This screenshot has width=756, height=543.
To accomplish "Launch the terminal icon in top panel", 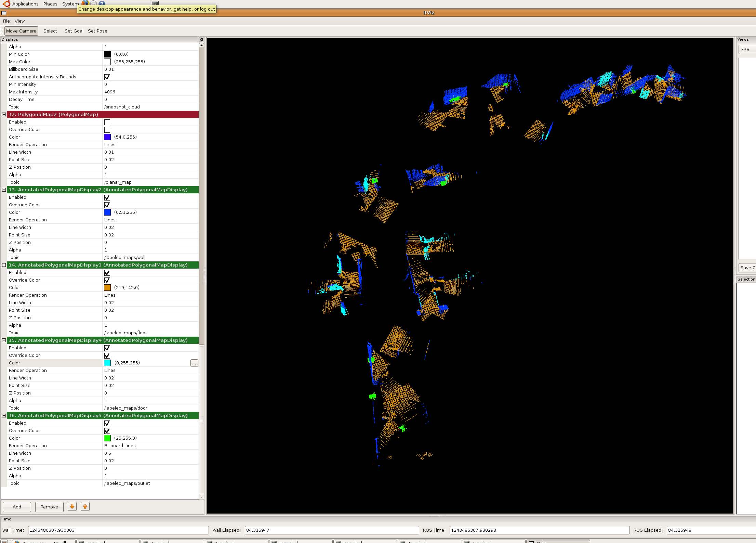I will (x=155, y=3).
